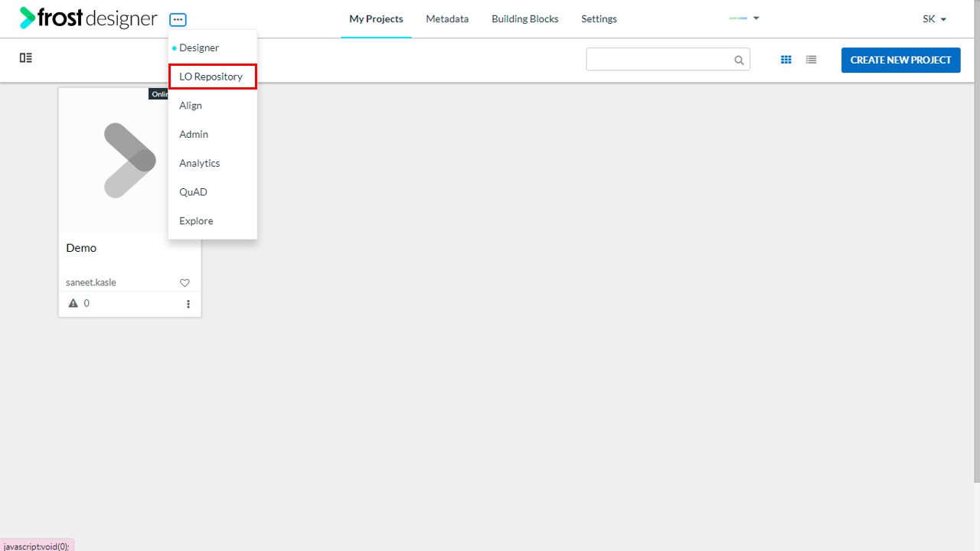Favorite the Demo project with heart icon
Viewport: 980px width, 551px height.
coord(185,283)
